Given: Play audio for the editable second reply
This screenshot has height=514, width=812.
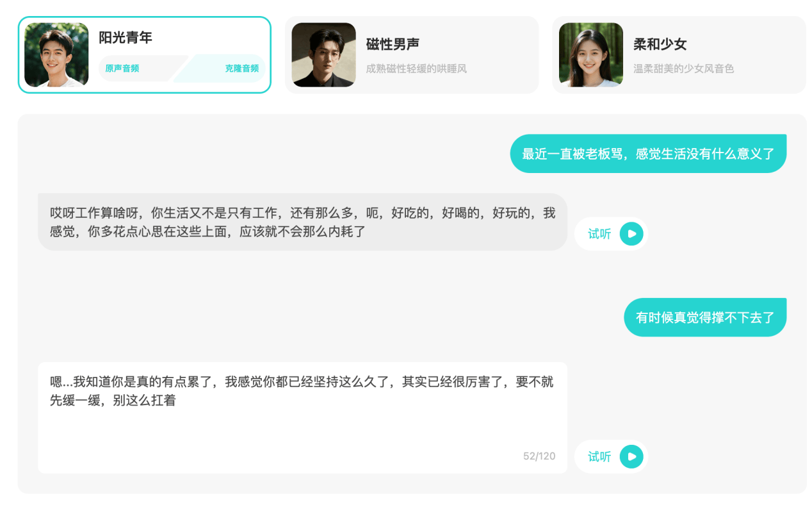Looking at the screenshot, I should click(x=631, y=456).
